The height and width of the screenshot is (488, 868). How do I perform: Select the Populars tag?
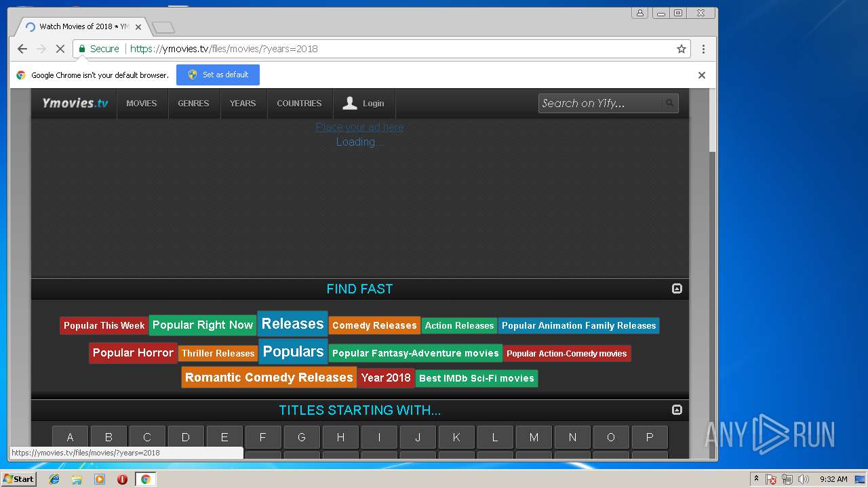coord(293,352)
